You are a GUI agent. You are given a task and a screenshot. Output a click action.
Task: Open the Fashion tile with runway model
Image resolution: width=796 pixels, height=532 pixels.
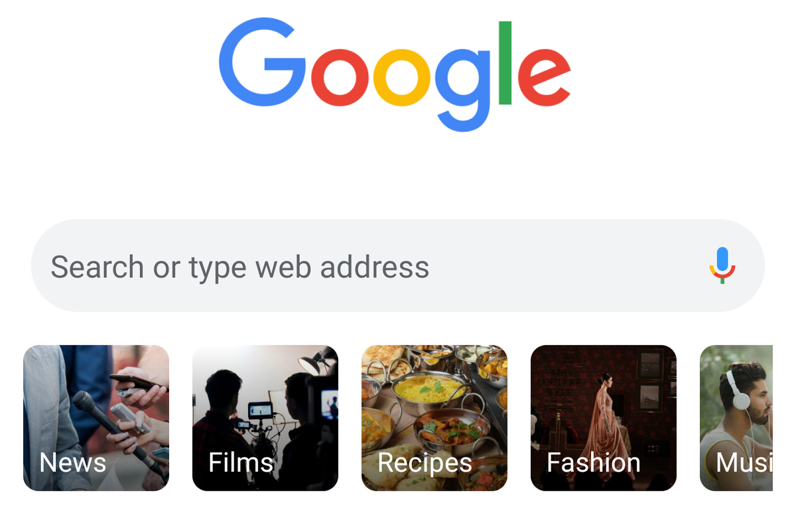[604, 418]
